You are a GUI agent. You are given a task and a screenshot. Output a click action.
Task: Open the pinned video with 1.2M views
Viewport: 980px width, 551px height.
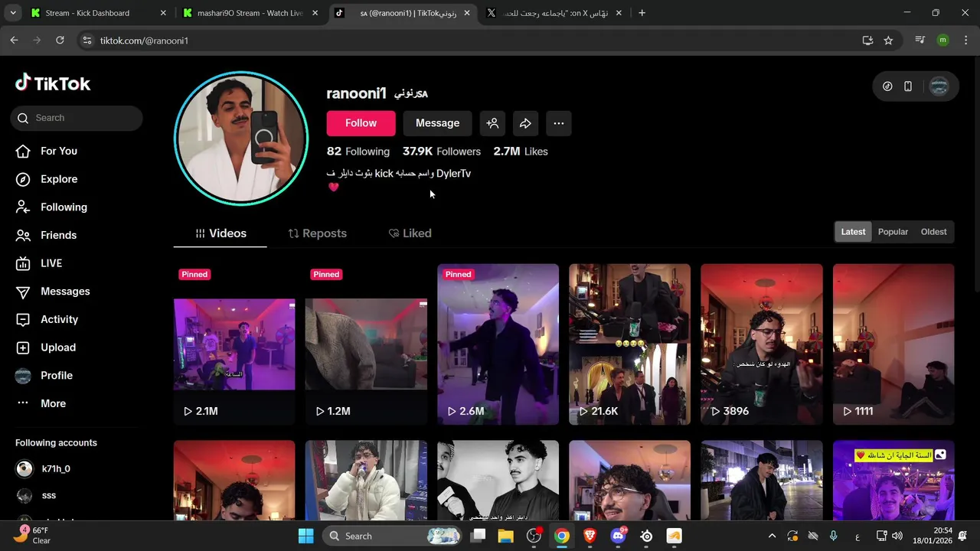[366, 344]
